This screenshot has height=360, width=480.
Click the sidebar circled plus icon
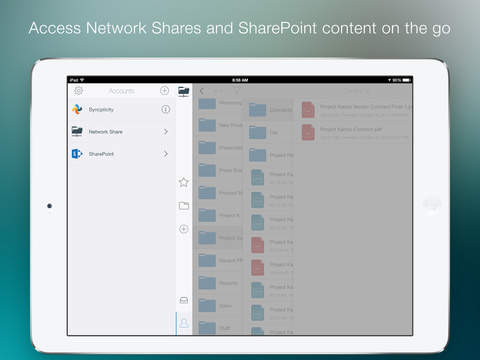coord(184,229)
